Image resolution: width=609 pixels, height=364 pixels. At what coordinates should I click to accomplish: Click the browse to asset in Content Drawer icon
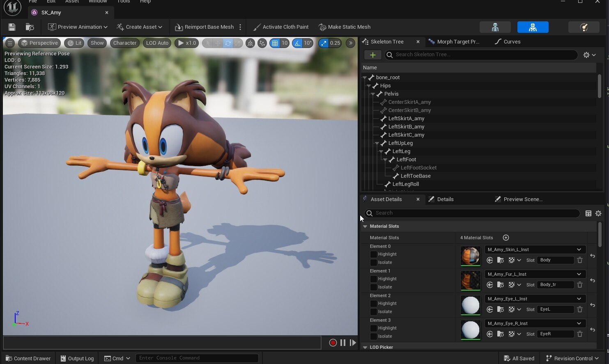[30, 27]
